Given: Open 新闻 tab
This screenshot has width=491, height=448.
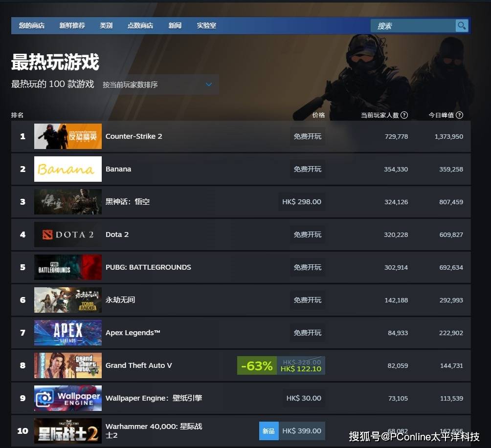Looking at the screenshot, I should [x=175, y=26].
